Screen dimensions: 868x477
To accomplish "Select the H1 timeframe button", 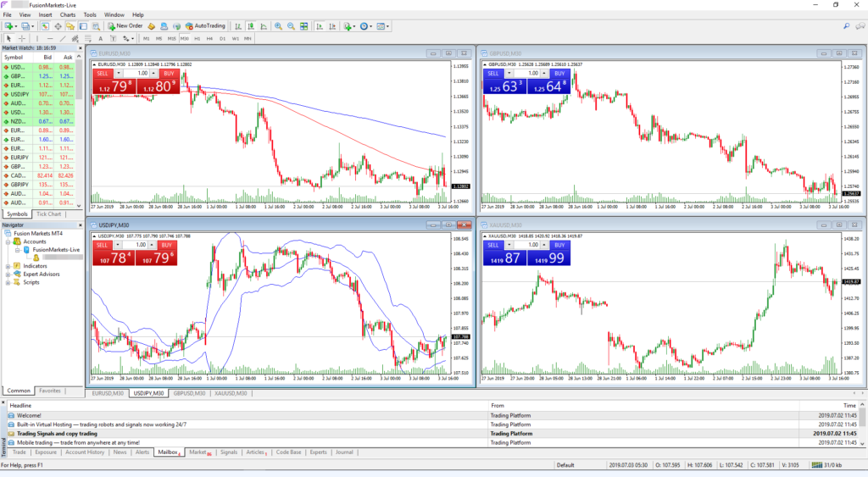I will click(198, 38).
